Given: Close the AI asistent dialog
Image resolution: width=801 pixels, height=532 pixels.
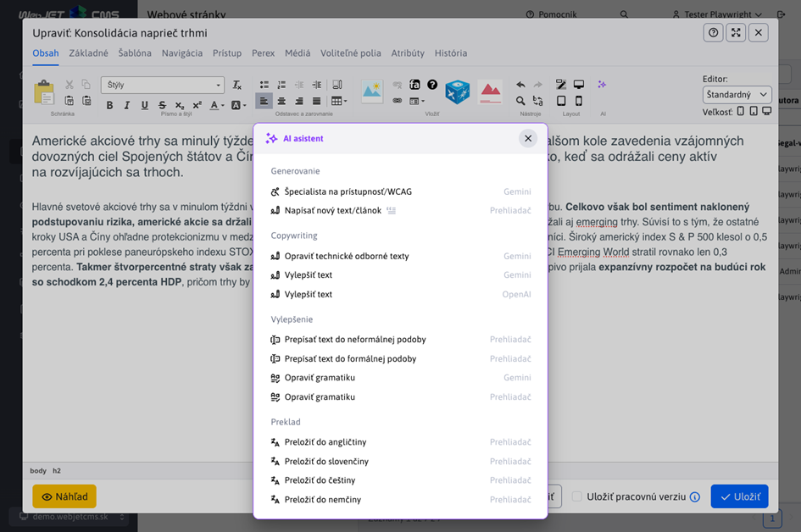Looking at the screenshot, I should pyautogui.click(x=528, y=138).
